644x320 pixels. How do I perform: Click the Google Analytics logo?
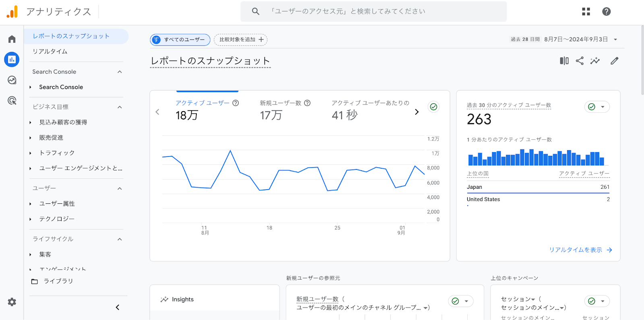(x=12, y=12)
